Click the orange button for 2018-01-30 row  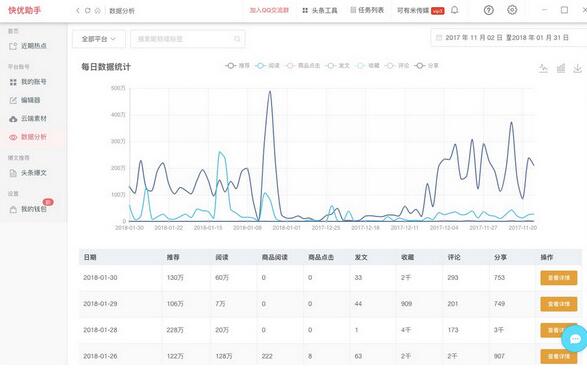[x=559, y=278]
